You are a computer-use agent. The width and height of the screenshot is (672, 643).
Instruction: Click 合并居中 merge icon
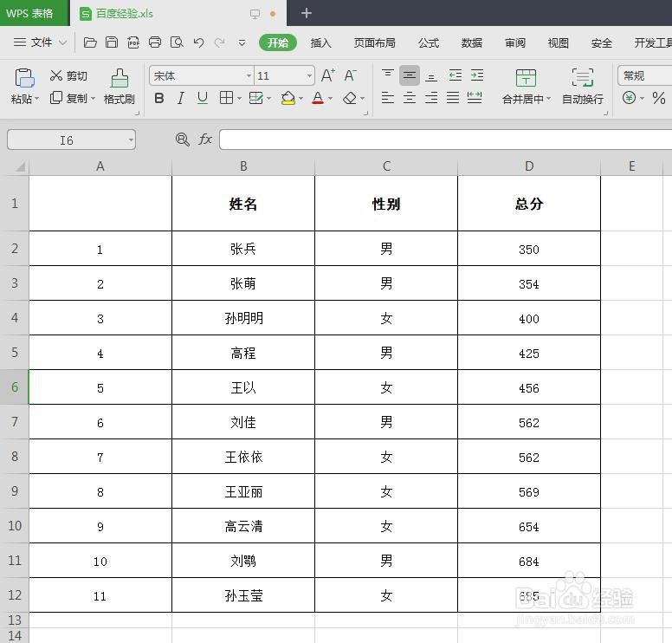(526, 78)
